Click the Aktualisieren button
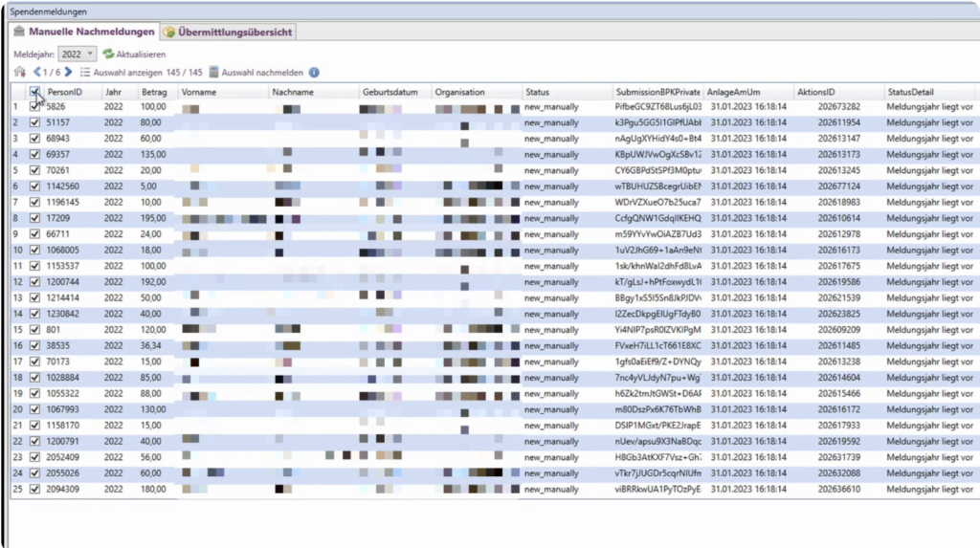 (134, 55)
